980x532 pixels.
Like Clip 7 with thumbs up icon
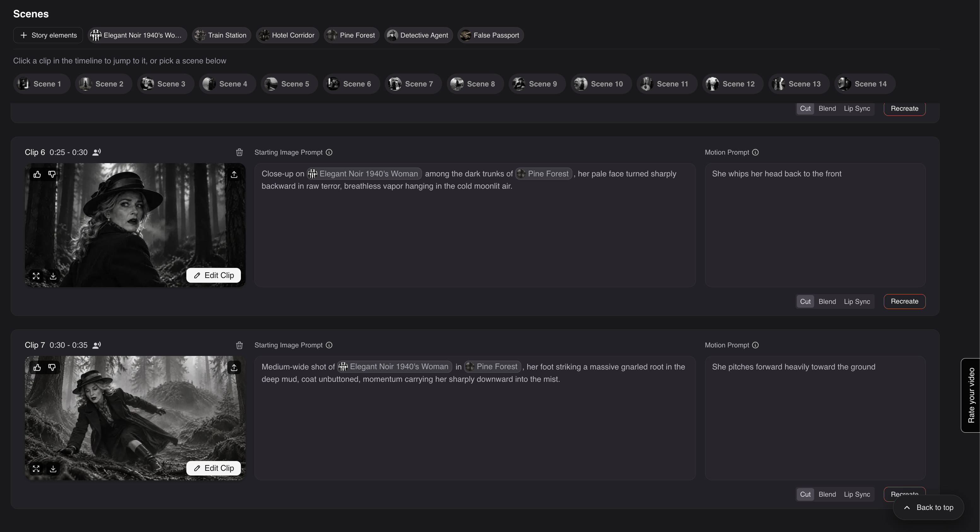coord(37,368)
